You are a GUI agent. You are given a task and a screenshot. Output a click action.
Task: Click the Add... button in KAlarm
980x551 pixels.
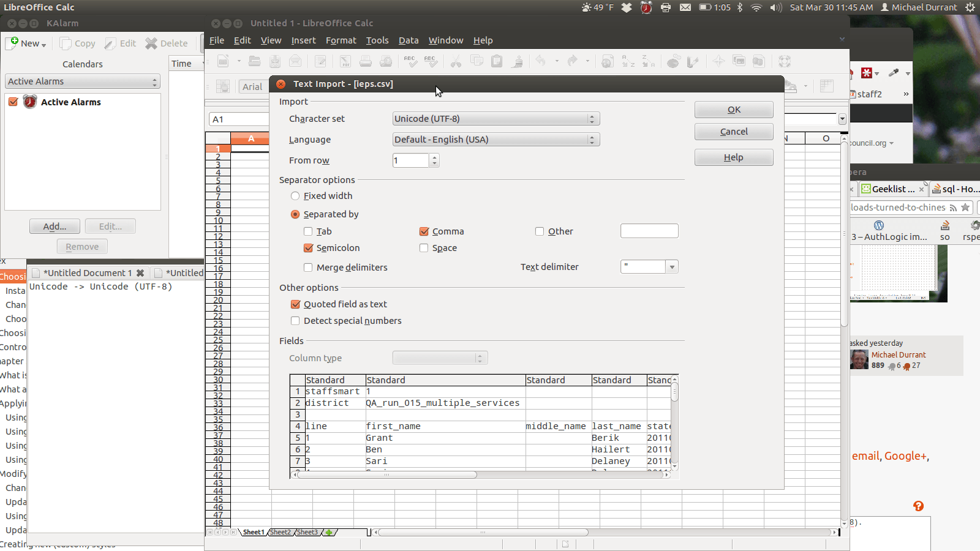[x=55, y=227]
